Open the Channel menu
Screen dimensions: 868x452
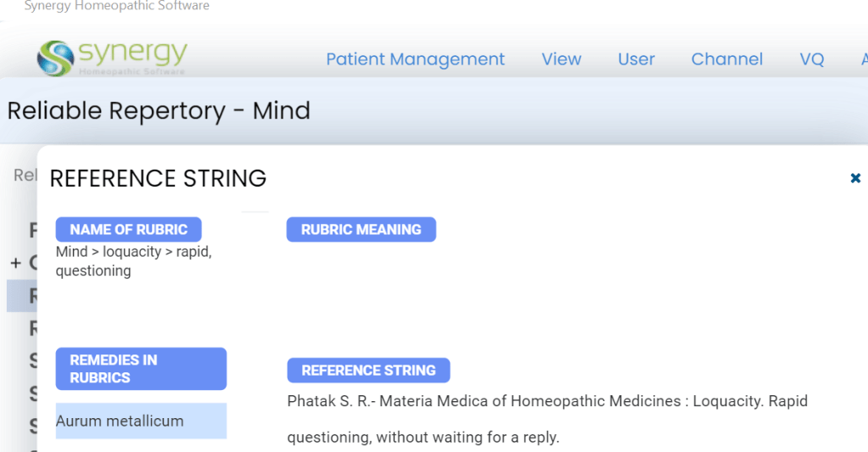click(726, 59)
